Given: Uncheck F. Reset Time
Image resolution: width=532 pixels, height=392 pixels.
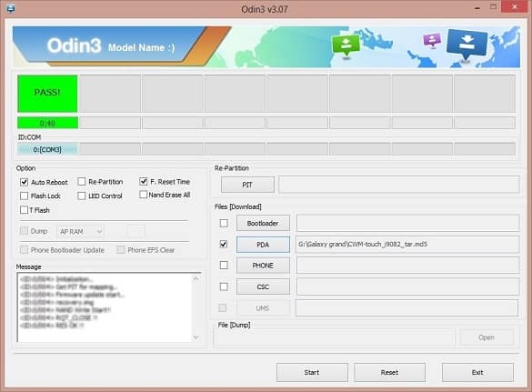Looking at the screenshot, I should coord(143,181).
